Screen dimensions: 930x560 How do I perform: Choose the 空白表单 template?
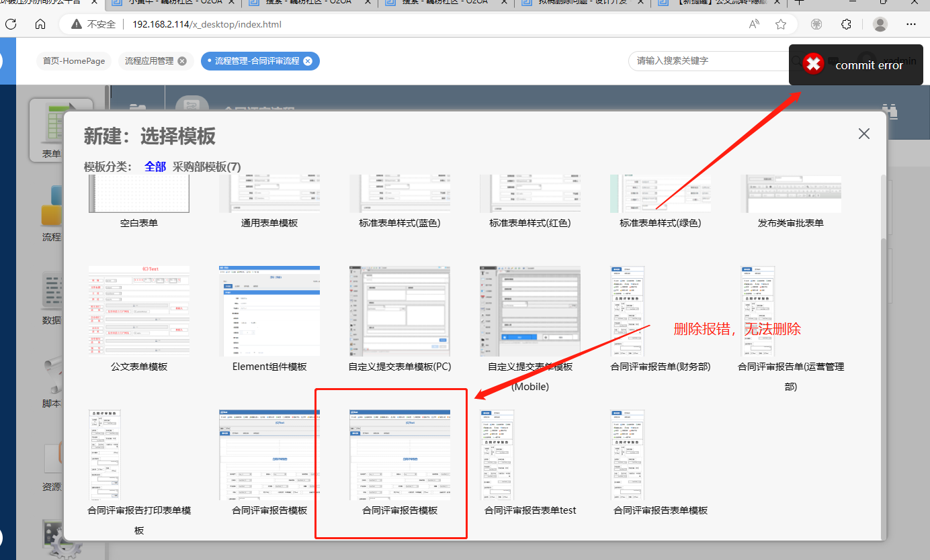tap(139, 200)
